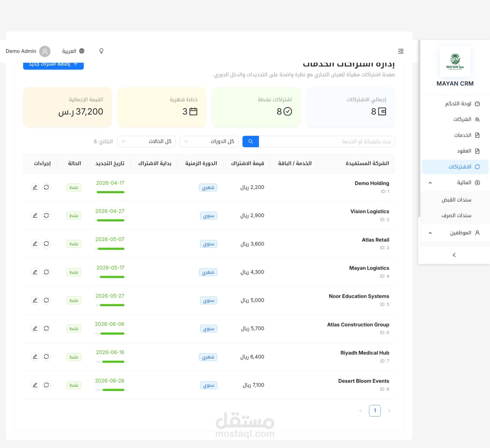Edit the Mayan Logistics subscription

point(35,272)
